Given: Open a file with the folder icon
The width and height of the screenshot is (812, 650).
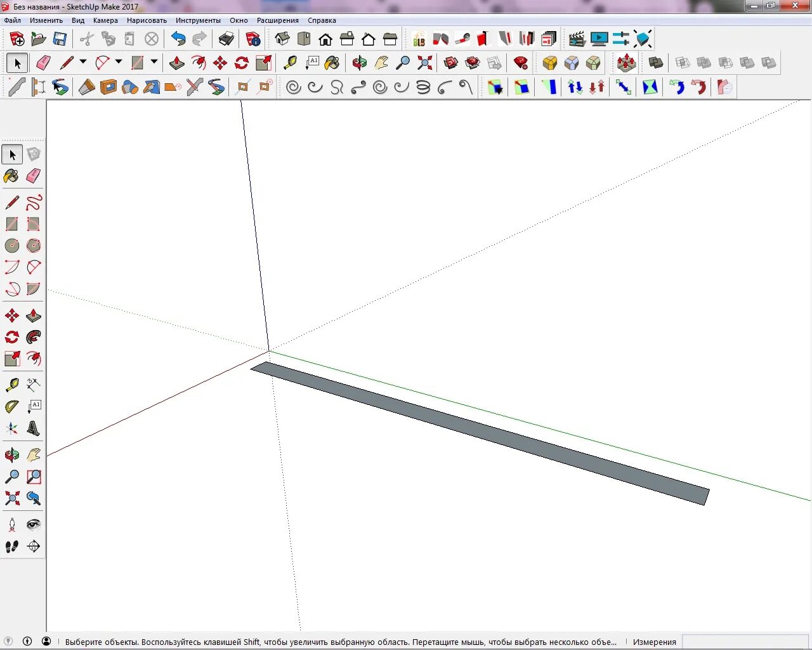Looking at the screenshot, I should (39, 39).
